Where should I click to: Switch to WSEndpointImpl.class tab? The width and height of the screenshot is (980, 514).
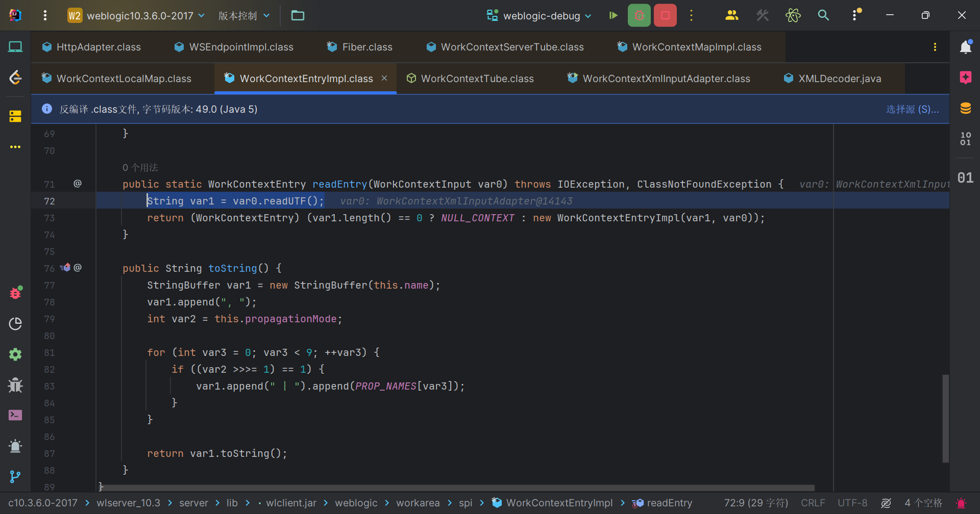click(x=234, y=47)
